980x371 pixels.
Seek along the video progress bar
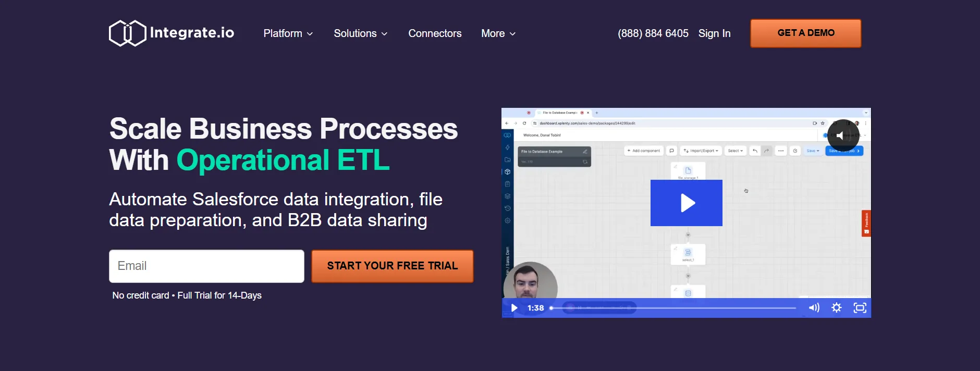(x=673, y=308)
